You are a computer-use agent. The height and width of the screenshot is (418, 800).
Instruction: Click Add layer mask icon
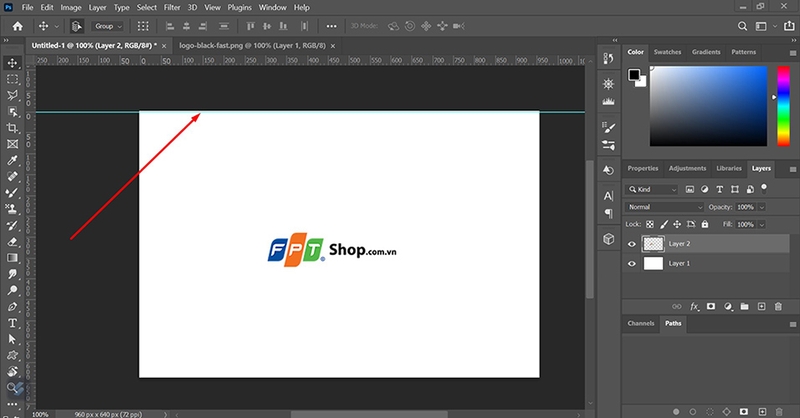pyautogui.click(x=711, y=306)
